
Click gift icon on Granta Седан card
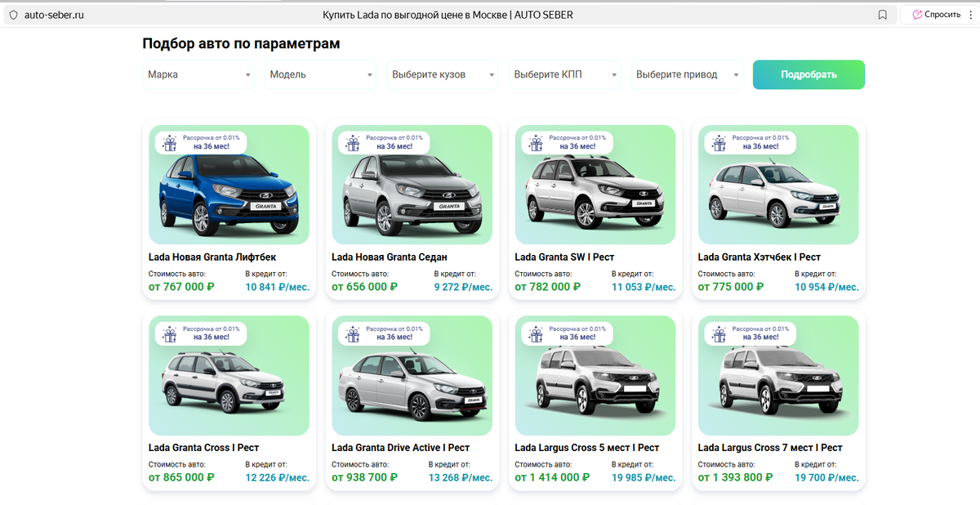[x=353, y=144]
